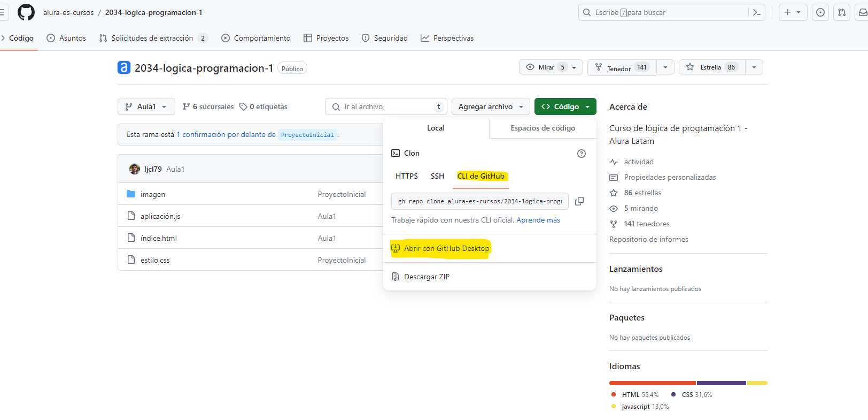Screen dimensions: 868x420
Task: Select CLI de GitHub clone option
Action: coord(481,176)
